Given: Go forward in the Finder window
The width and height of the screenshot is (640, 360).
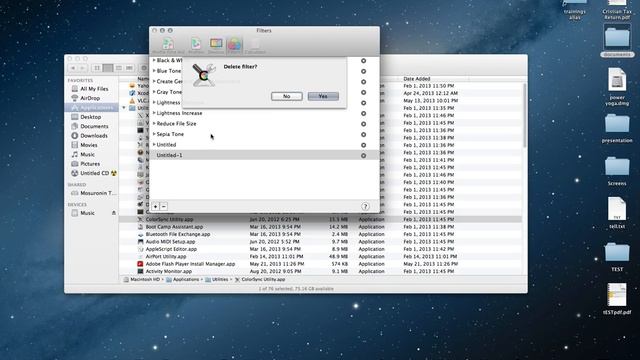Looking at the screenshot, I should coord(82,68).
